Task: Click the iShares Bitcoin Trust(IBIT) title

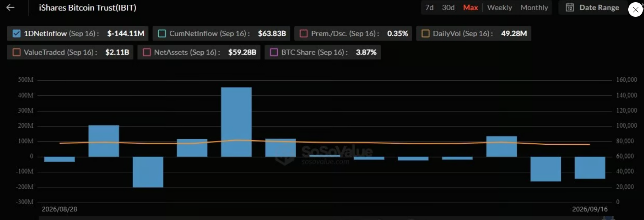Action: point(87,7)
